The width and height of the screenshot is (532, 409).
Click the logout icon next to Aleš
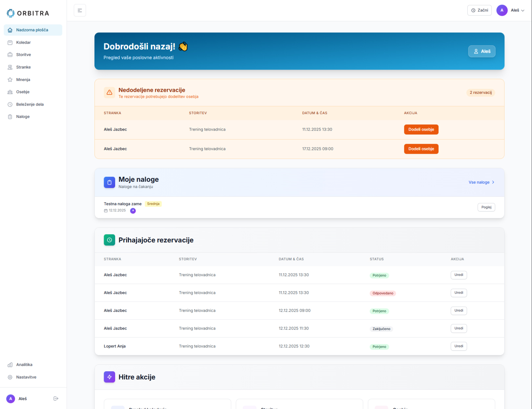(x=56, y=399)
